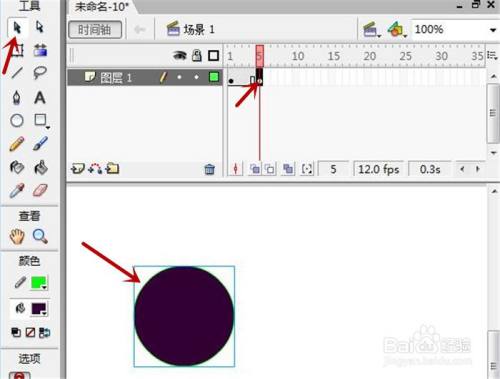The image size is (500, 379).
Task: Select the black arrow Selection tool
Action: point(17,27)
